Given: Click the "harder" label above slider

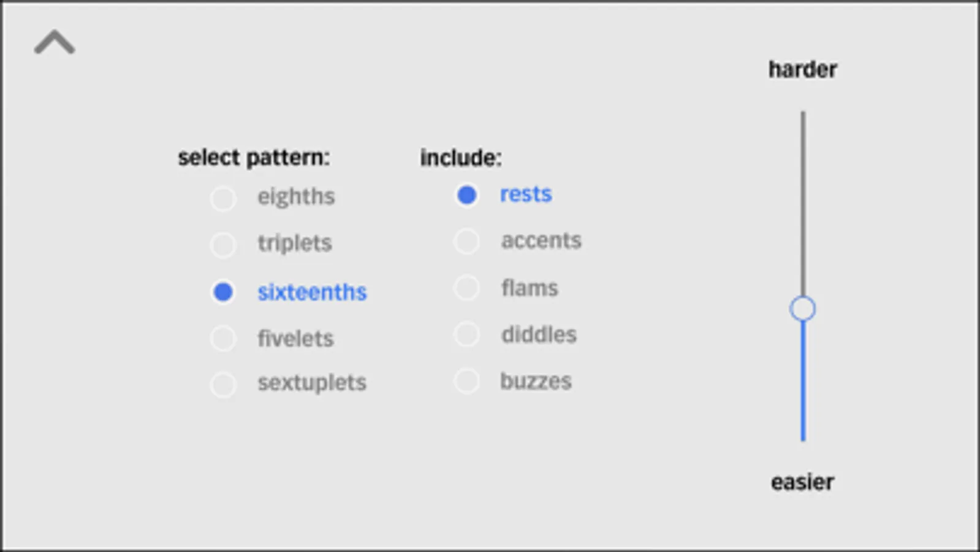Looking at the screenshot, I should (x=802, y=69).
